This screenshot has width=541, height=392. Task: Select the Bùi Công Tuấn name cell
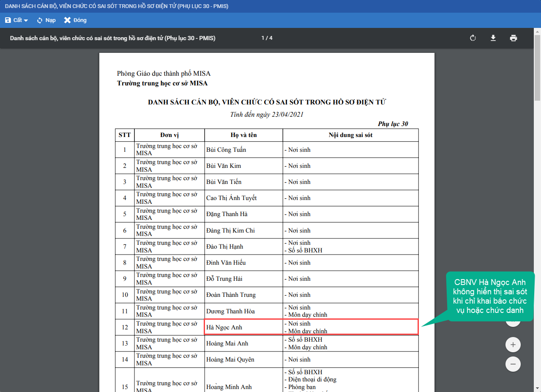point(243,150)
